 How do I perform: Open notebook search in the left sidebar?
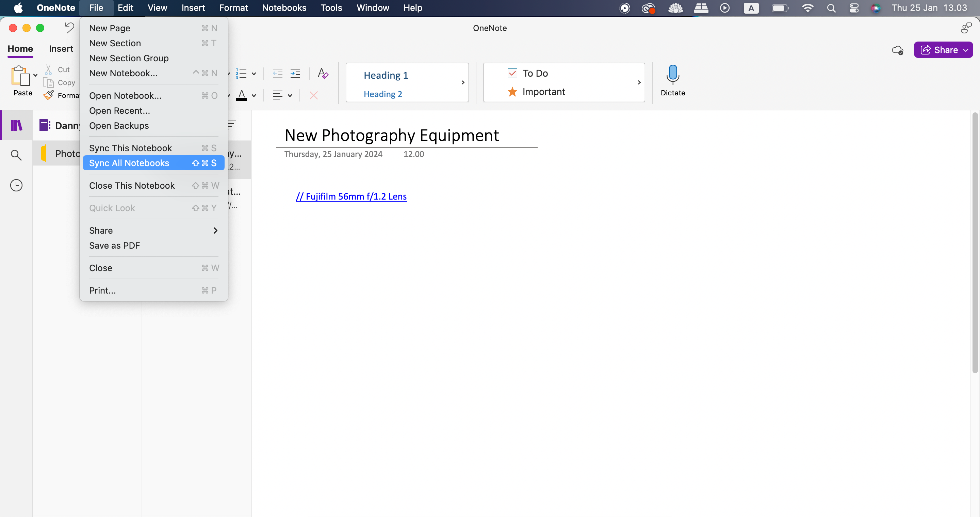coord(16,155)
